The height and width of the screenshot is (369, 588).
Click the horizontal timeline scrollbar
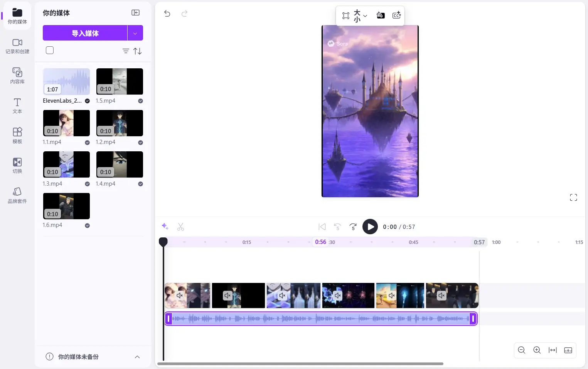[x=300, y=364]
